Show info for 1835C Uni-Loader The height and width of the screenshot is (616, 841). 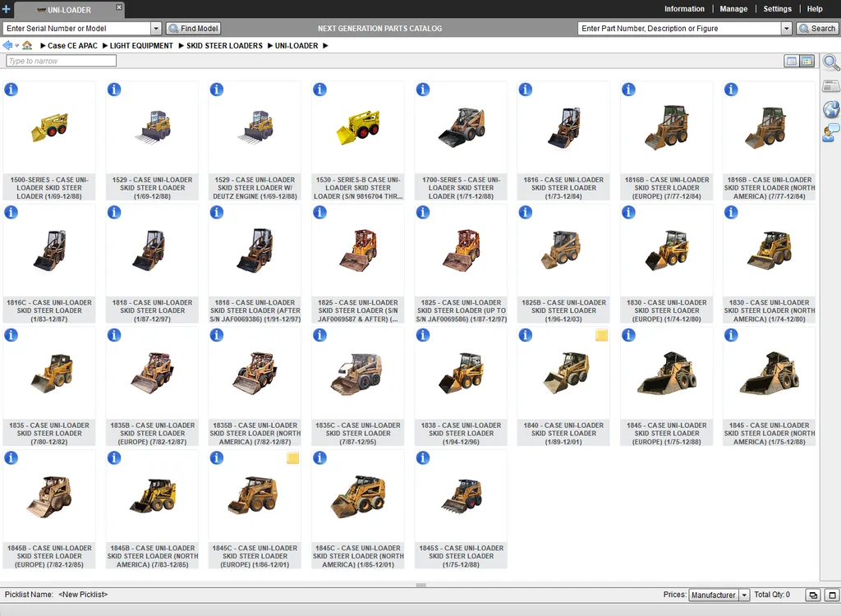pyautogui.click(x=319, y=335)
